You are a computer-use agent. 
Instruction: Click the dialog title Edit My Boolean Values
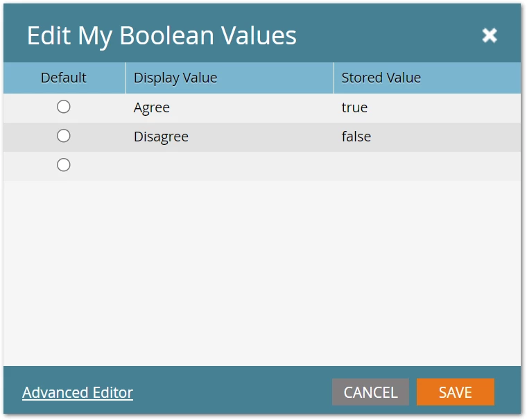coord(162,35)
